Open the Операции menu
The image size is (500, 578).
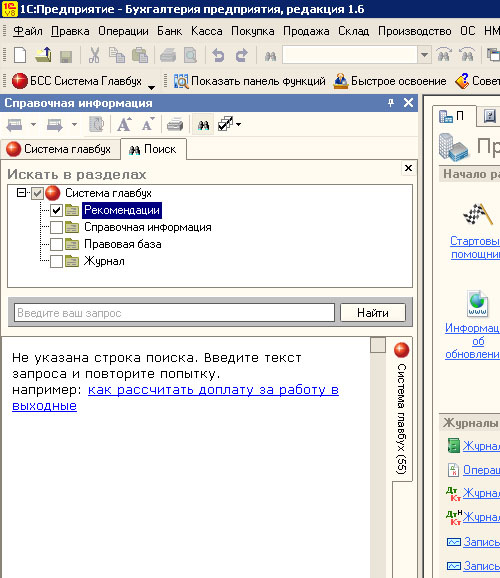click(x=123, y=31)
